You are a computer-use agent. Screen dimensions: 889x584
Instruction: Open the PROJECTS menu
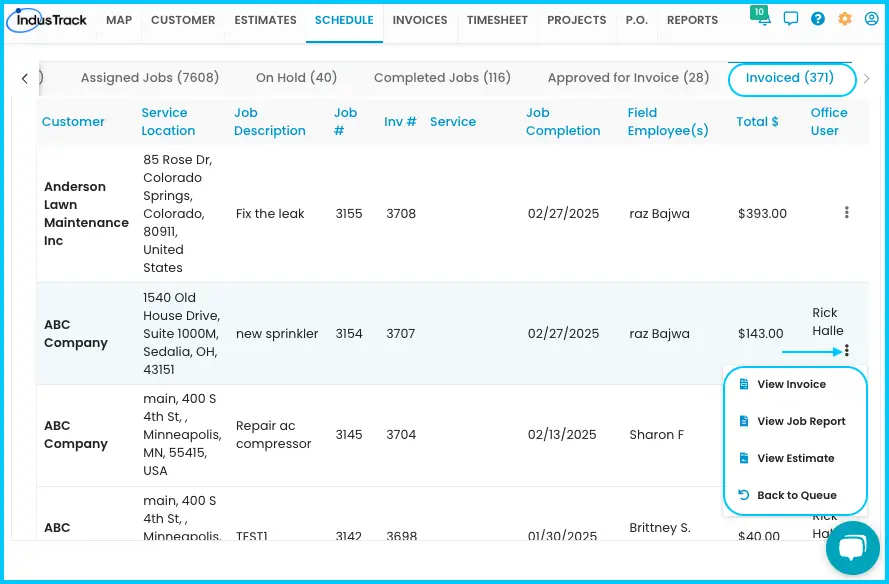pyautogui.click(x=577, y=20)
